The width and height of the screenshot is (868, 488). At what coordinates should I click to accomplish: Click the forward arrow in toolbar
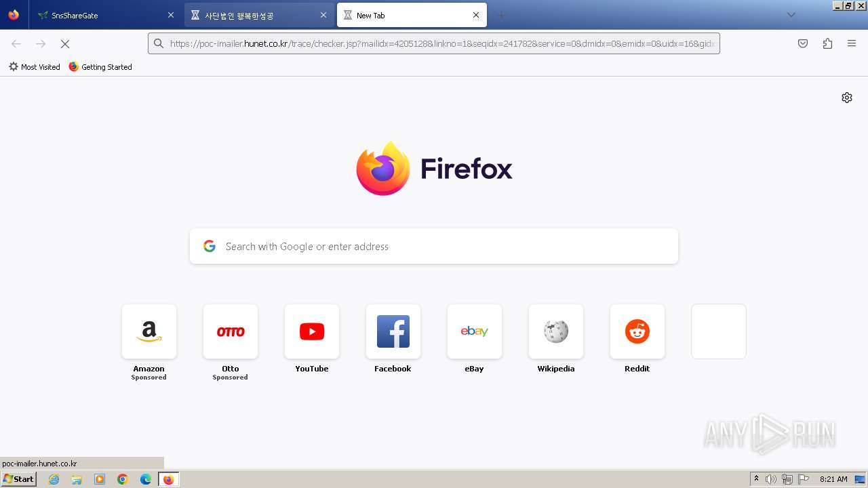[x=41, y=43]
